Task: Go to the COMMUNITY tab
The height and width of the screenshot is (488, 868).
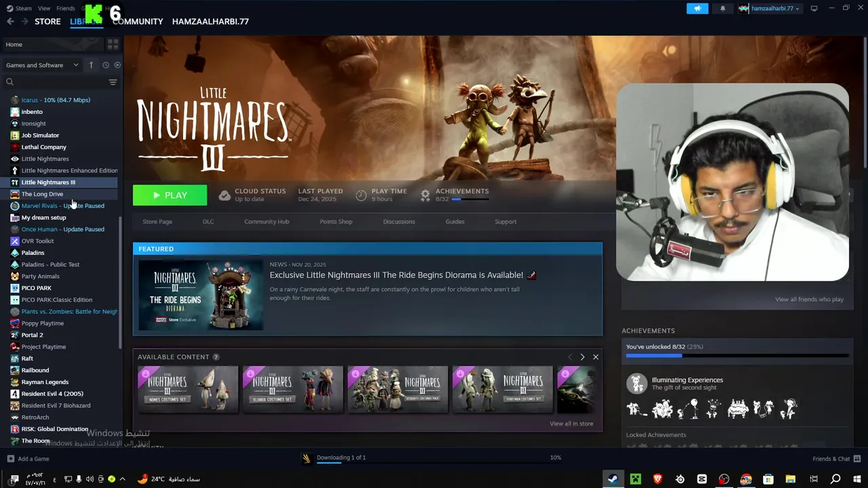Action: pos(138,22)
